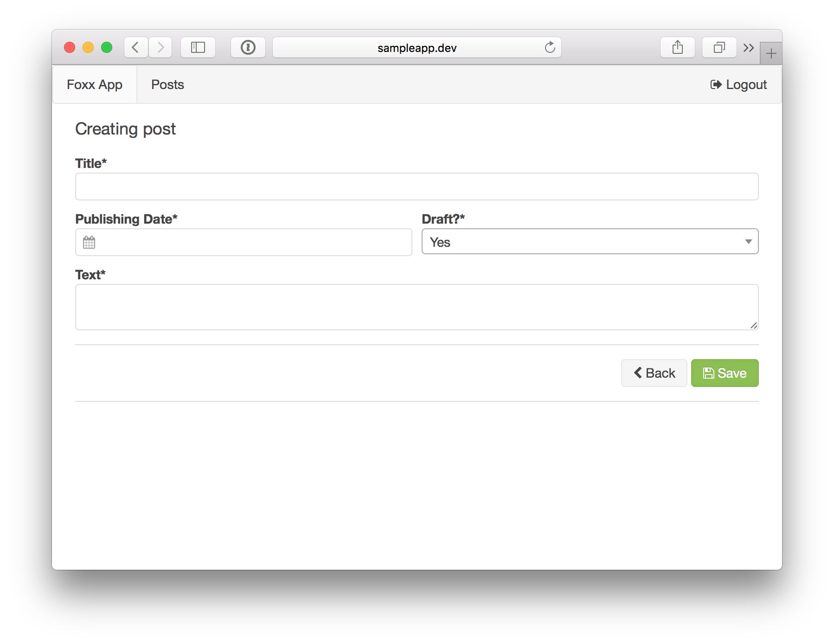Click the Back button

(x=654, y=373)
